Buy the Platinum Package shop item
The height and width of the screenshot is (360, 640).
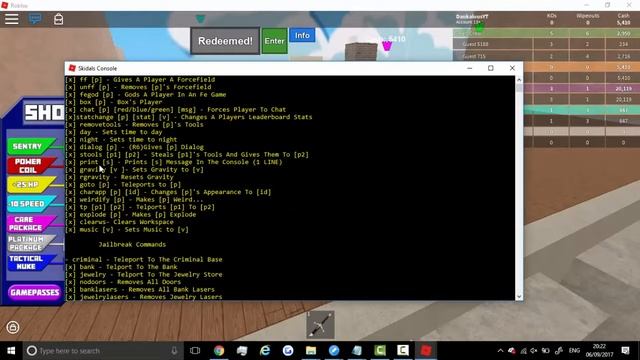click(x=31, y=243)
